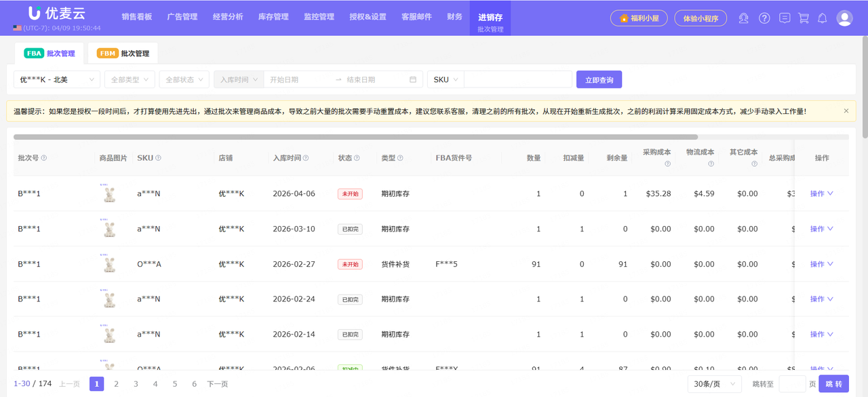Click the SKU search input field

coord(518,79)
